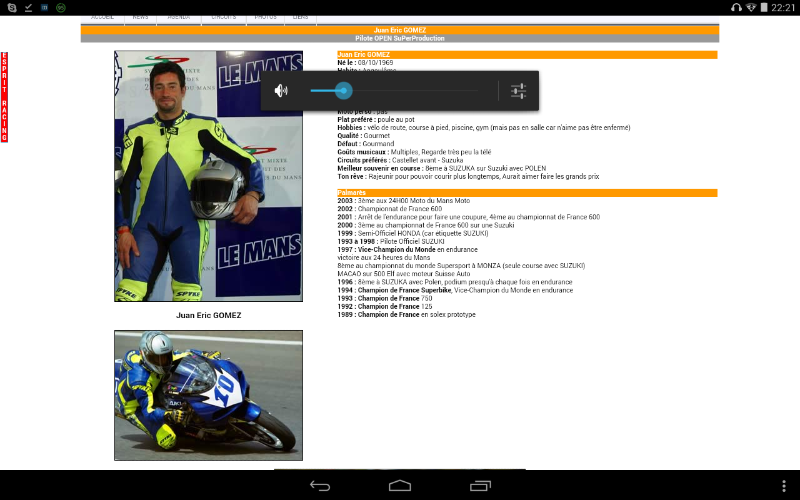Open the Le Mans portrait photo
800x500 pixels.
(x=208, y=176)
